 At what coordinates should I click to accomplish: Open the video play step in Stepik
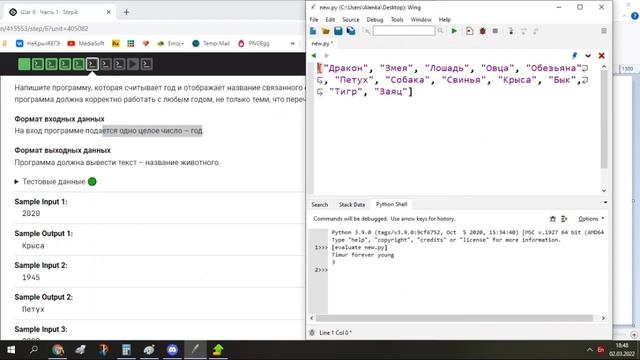click(x=133, y=64)
